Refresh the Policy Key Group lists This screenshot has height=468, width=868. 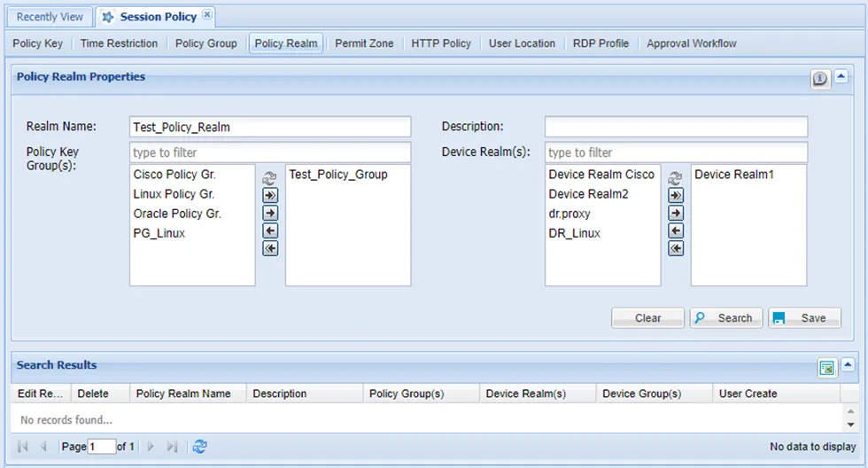(x=269, y=178)
